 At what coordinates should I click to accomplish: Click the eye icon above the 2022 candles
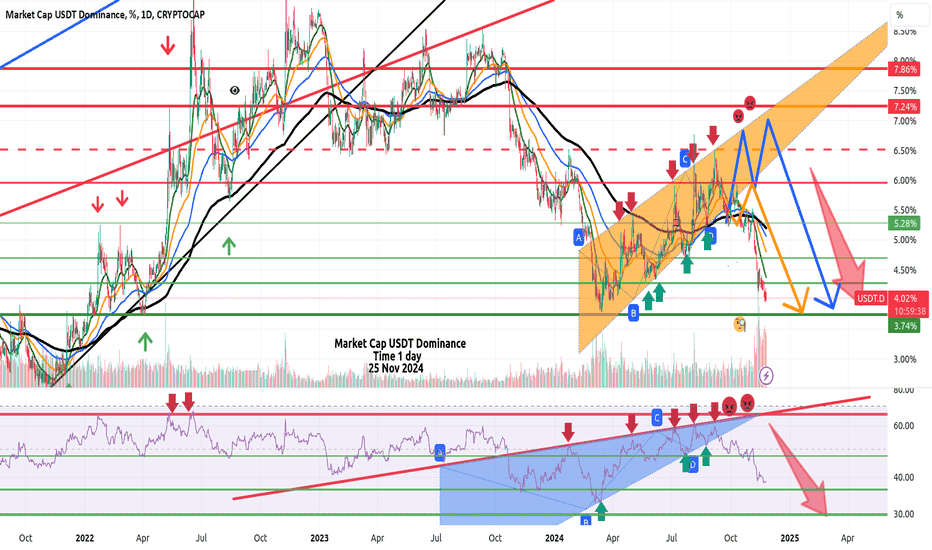[x=235, y=90]
